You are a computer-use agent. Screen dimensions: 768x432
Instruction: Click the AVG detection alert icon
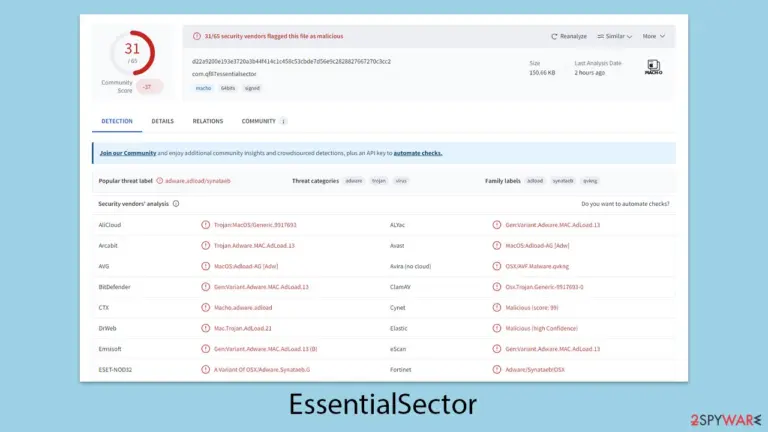click(x=205, y=266)
